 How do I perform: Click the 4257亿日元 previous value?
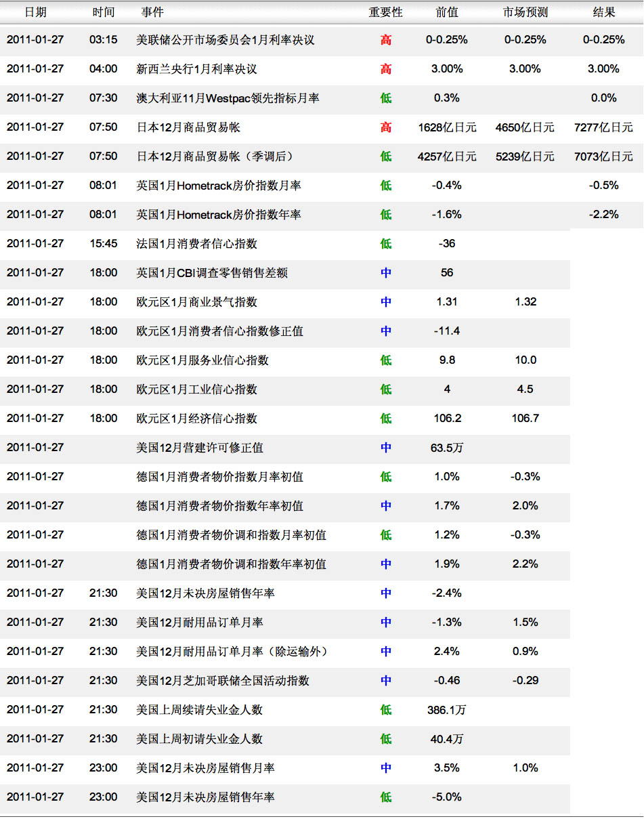(447, 156)
